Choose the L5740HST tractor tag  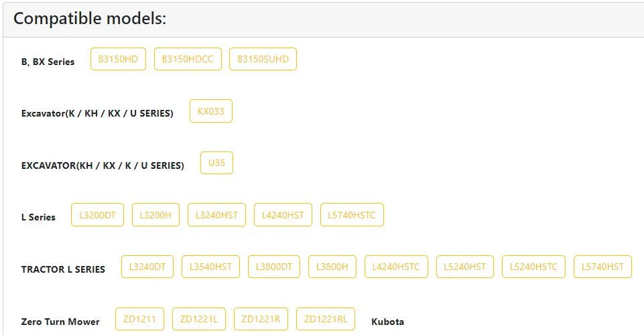602,267
